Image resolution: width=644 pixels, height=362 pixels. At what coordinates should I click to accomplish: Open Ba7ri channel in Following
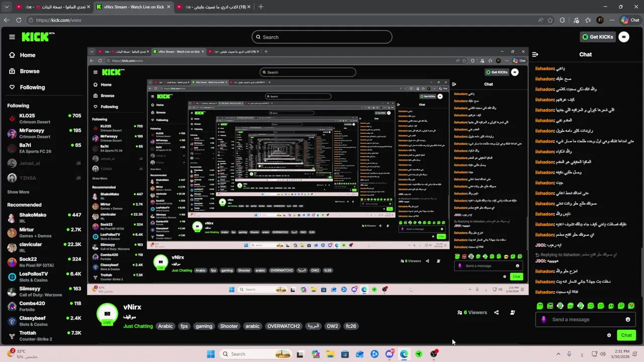(x=44, y=148)
